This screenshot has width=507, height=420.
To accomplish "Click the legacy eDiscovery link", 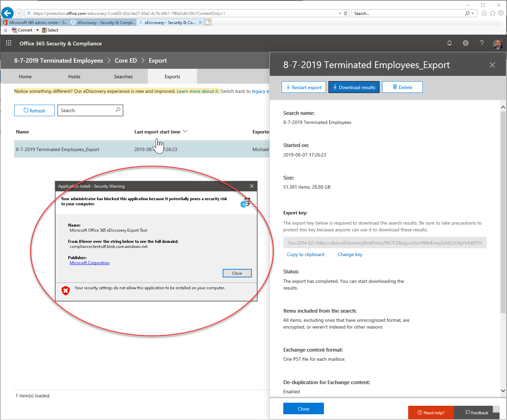I will [x=260, y=91].
